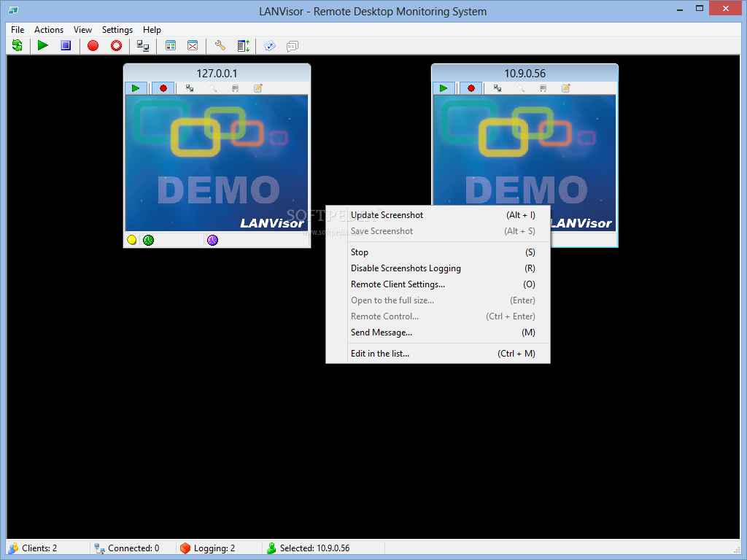Choose Save Screenshot in the context menu

coord(438,231)
